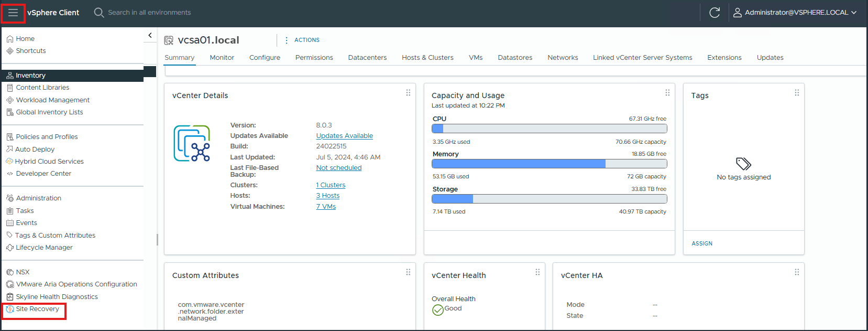Open the 3 Hosts link
Image resolution: width=868 pixels, height=331 pixels.
[327, 196]
